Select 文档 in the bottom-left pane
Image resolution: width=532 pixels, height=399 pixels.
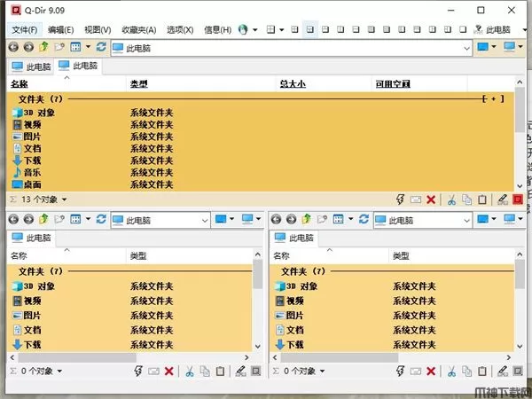(x=27, y=330)
